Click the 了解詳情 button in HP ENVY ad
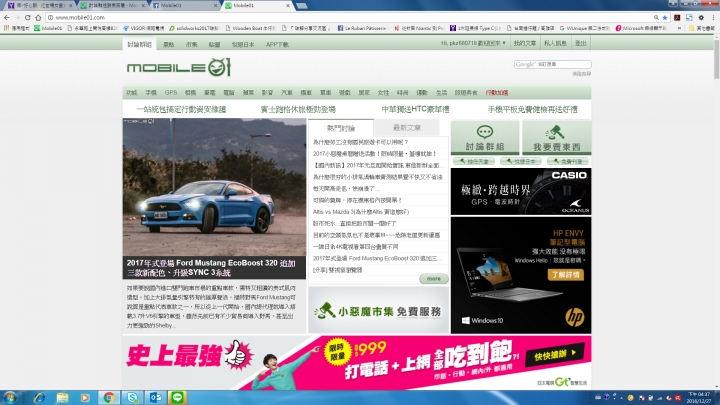This screenshot has width=720, height=405. coord(565,275)
